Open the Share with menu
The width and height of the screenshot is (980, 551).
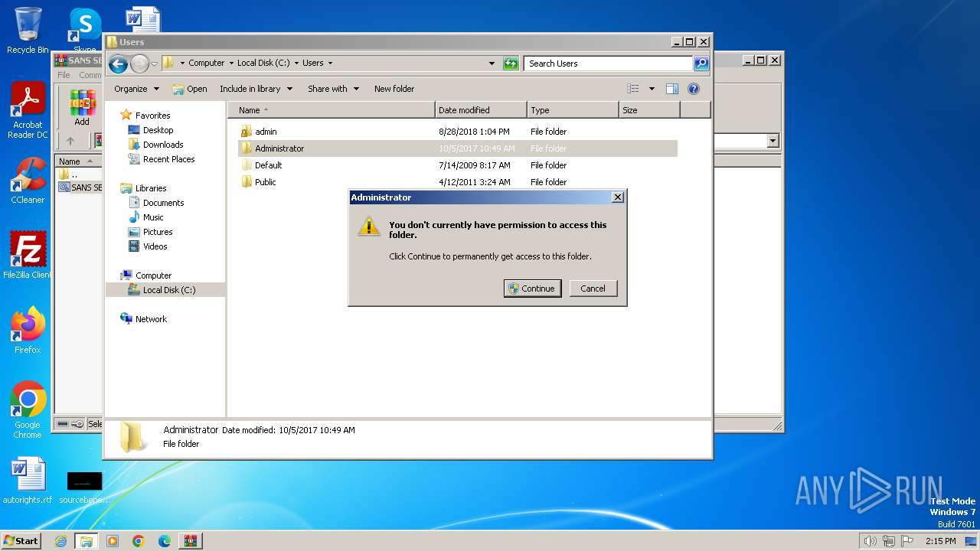pos(333,89)
